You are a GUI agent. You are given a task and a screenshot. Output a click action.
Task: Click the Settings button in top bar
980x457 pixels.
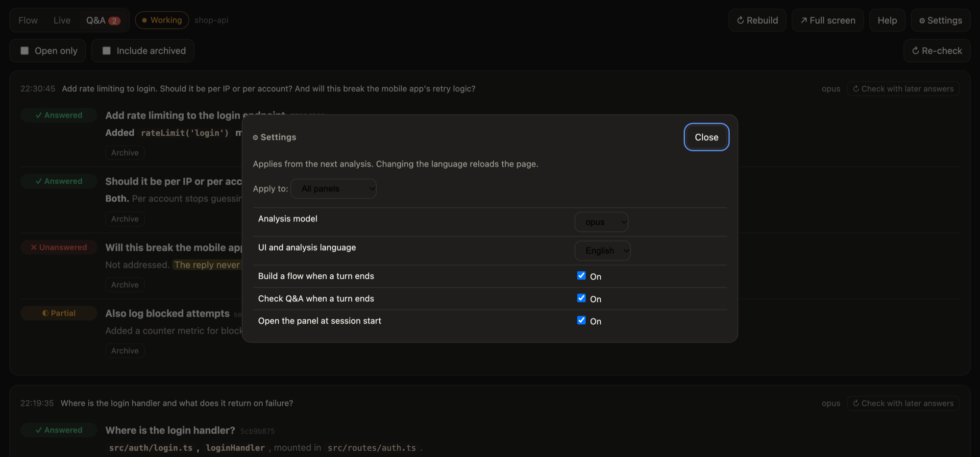click(940, 20)
